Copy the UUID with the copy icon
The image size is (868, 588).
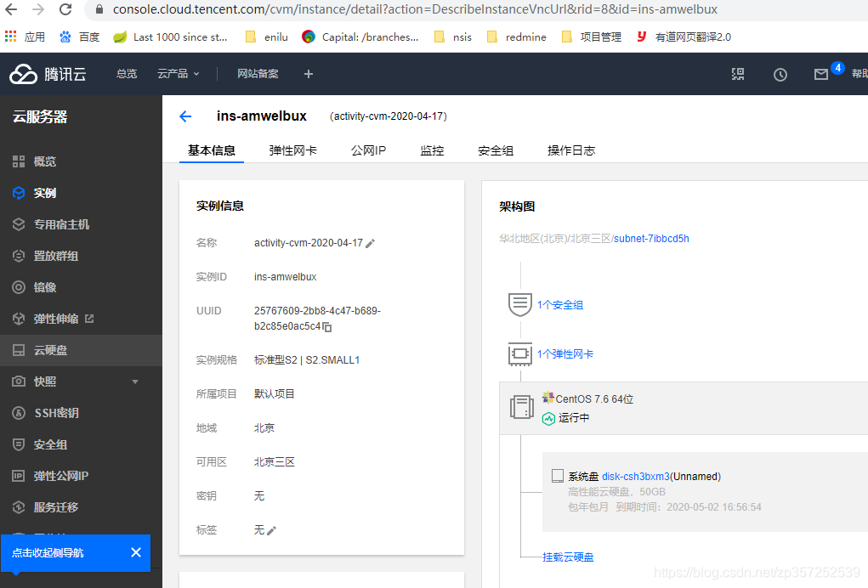tap(327, 327)
